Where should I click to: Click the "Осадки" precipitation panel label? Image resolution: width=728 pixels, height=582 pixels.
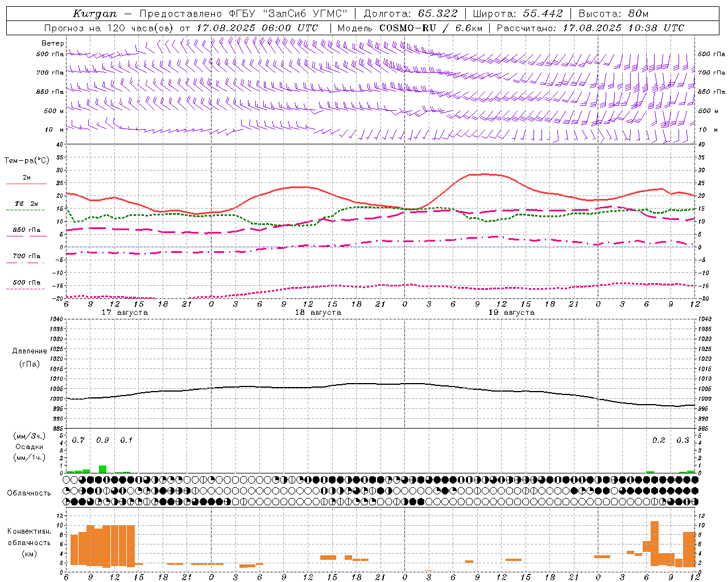pos(30,447)
